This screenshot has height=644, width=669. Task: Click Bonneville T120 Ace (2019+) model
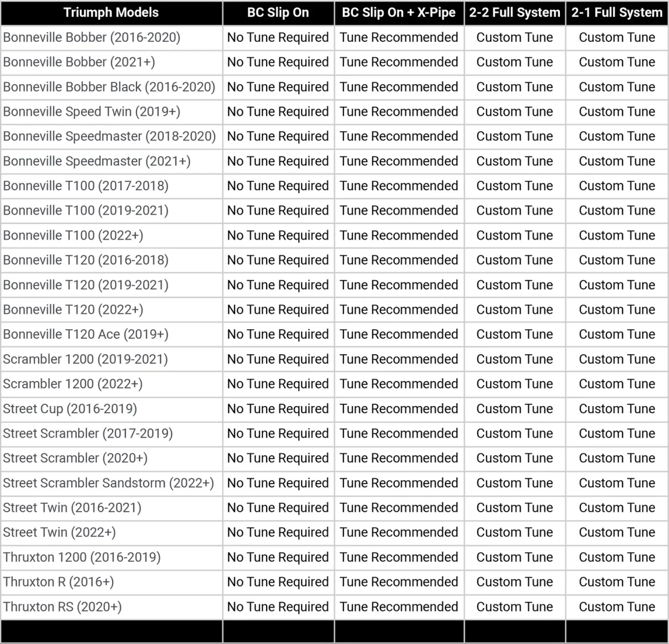[x=86, y=335]
